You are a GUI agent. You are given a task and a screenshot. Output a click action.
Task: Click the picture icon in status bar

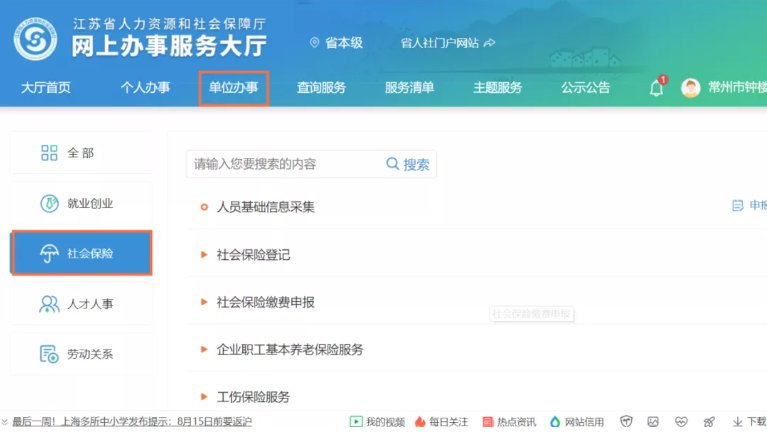click(x=653, y=422)
